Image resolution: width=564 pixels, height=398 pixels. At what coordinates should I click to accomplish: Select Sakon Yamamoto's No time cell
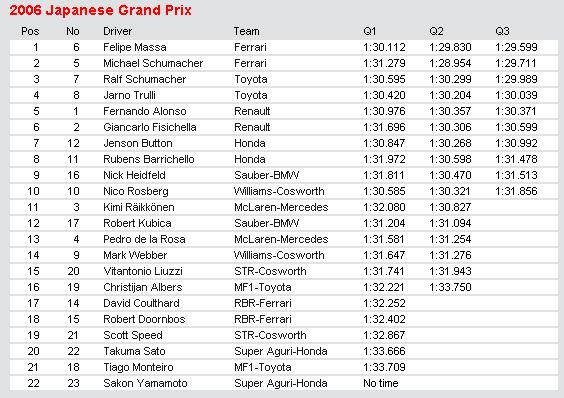[381, 383]
